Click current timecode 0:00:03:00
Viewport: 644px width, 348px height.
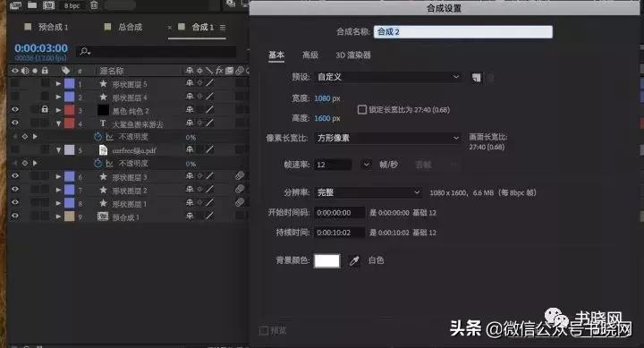[x=41, y=48]
